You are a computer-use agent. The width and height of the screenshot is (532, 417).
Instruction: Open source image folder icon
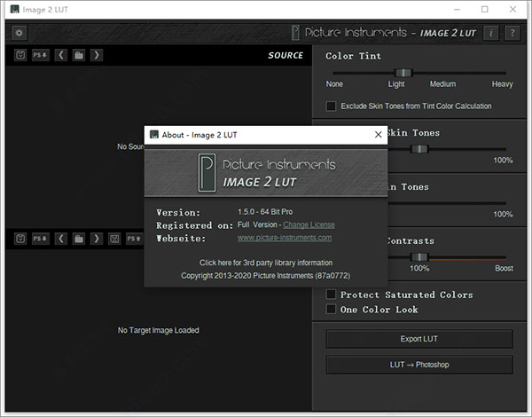coord(79,55)
